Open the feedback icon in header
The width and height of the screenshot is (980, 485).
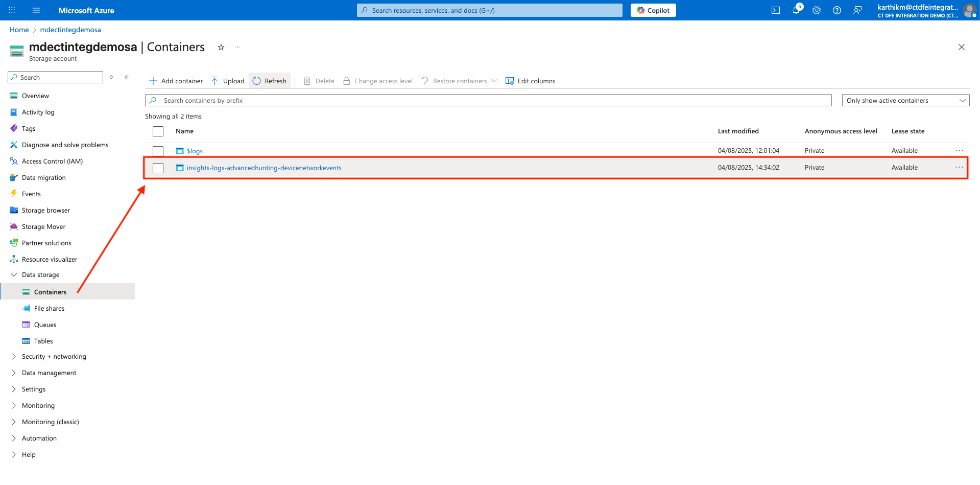click(857, 10)
